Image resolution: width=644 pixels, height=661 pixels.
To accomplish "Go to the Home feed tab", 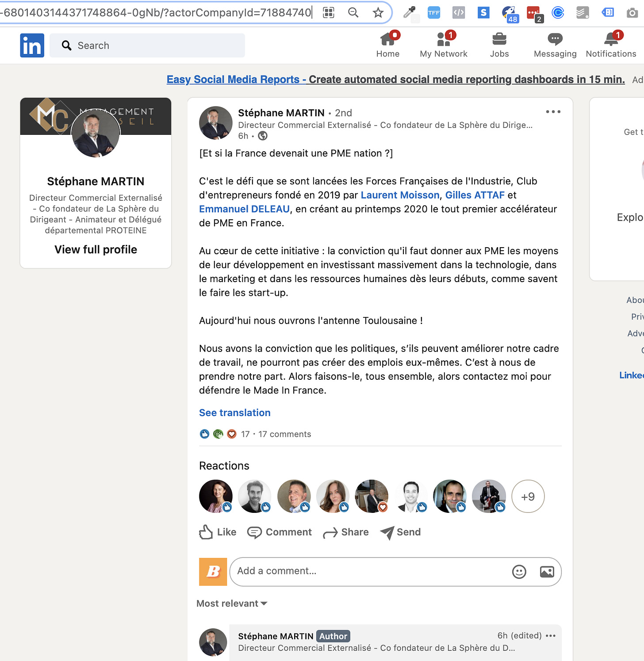I will pyautogui.click(x=388, y=45).
